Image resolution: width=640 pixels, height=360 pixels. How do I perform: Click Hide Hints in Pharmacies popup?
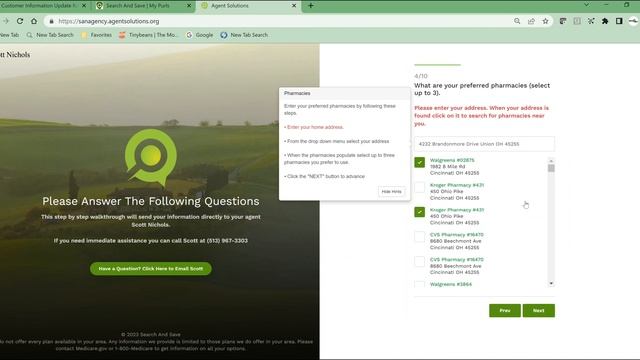391,191
